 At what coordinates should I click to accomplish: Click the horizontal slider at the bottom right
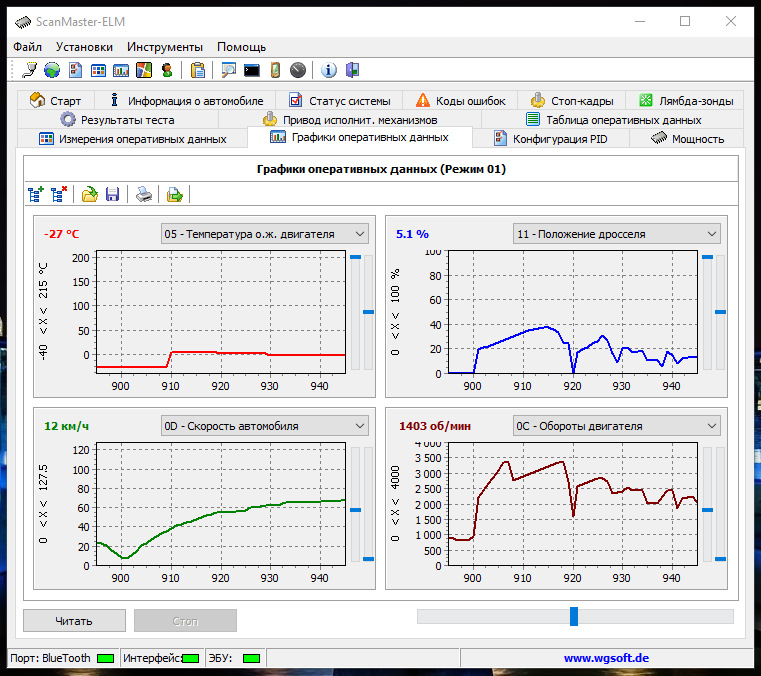(574, 616)
